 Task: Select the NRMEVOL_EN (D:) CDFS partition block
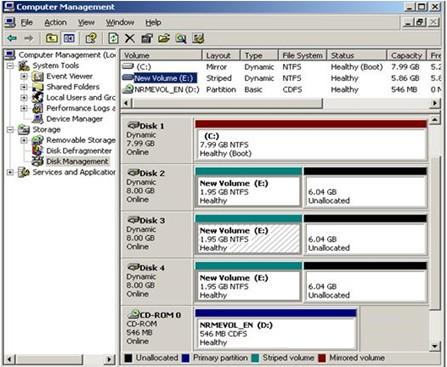pyautogui.click(x=275, y=333)
